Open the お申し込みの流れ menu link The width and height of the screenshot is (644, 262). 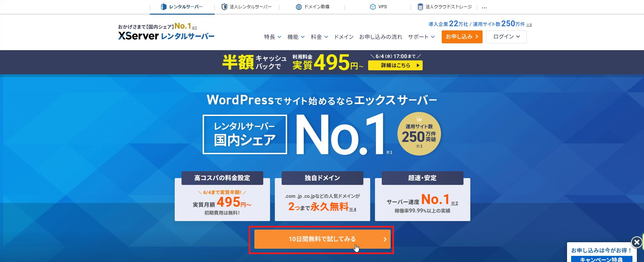(x=381, y=37)
